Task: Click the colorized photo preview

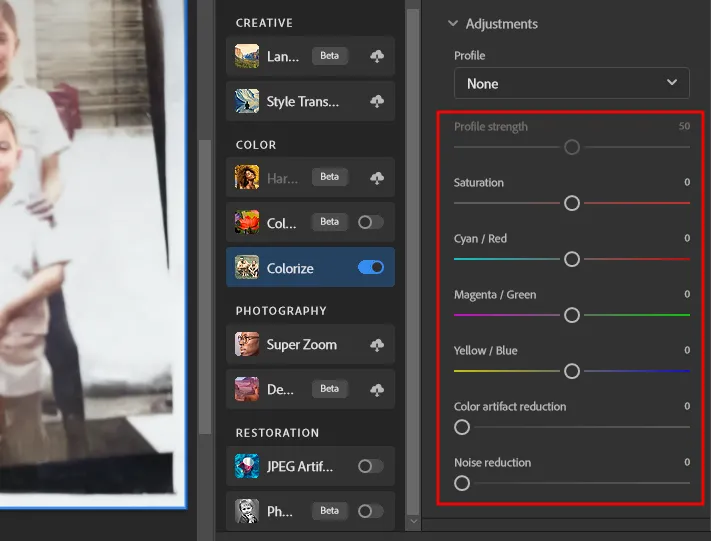Action: click(x=93, y=254)
